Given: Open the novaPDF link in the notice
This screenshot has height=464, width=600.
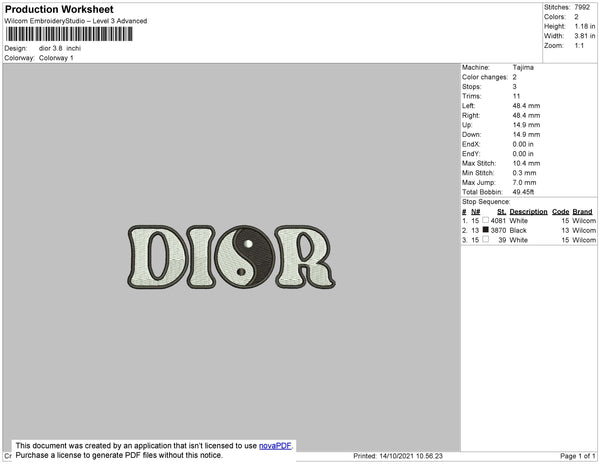Looking at the screenshot, I should pyautogui.click(x=275, y=446).
